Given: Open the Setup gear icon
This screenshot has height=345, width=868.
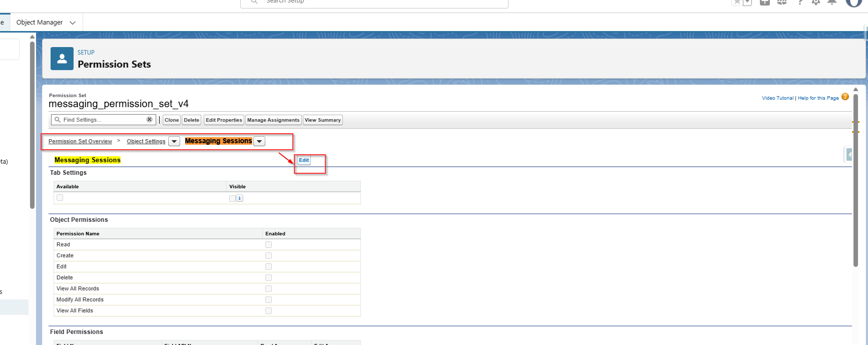Looking at the screenshot, I should pos(816,2).
